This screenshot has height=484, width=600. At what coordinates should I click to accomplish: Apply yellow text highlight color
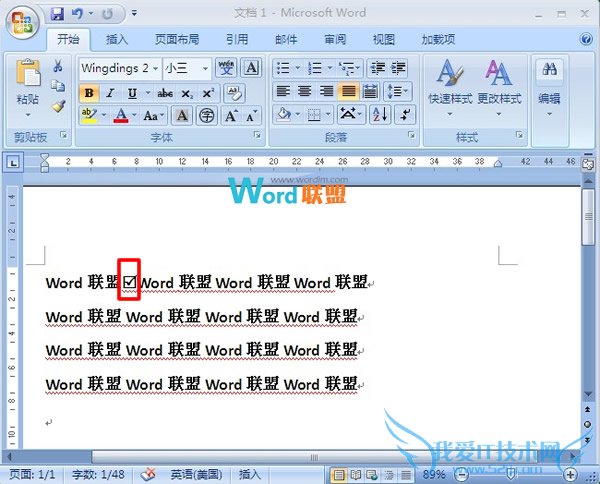[89, 116]
